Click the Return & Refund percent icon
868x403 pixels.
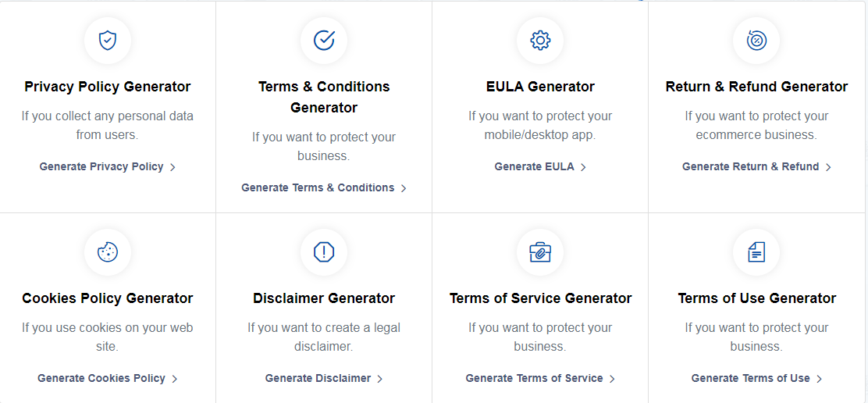[756, 41]
